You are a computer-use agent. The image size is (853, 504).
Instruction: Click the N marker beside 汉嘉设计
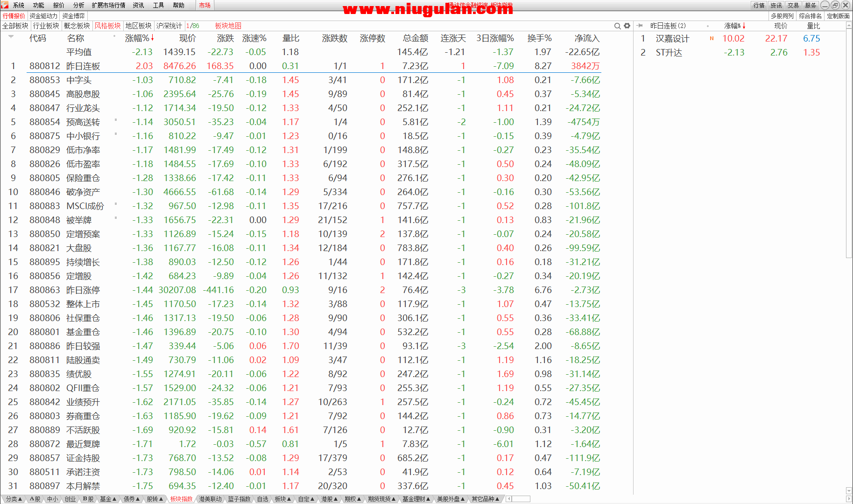[712, 39]
